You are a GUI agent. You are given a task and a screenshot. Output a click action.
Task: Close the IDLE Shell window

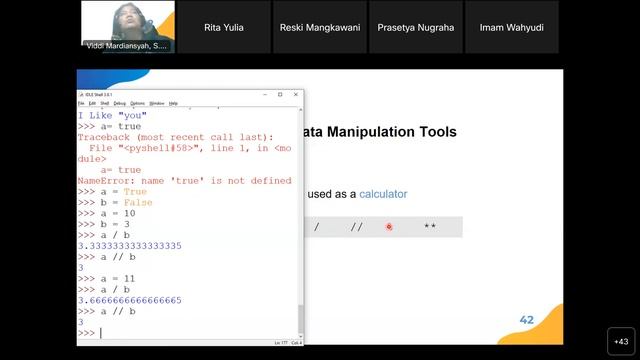pyautogui.click(x=296, y=94)
